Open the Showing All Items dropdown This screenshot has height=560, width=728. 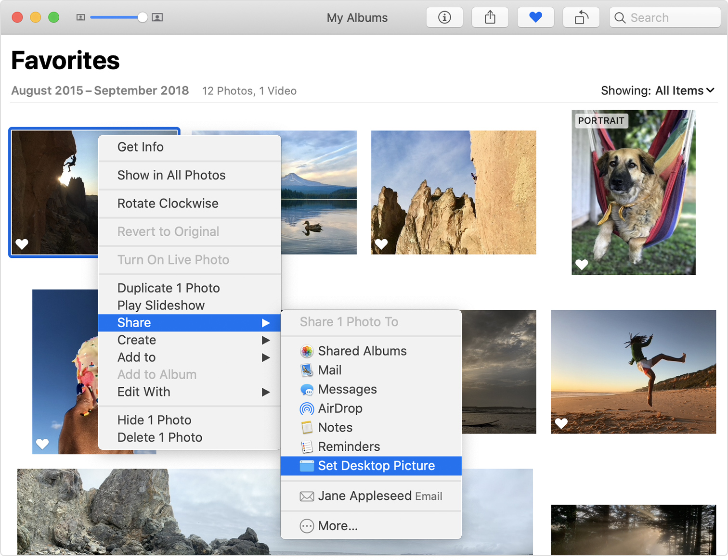(x=657, y=91)
